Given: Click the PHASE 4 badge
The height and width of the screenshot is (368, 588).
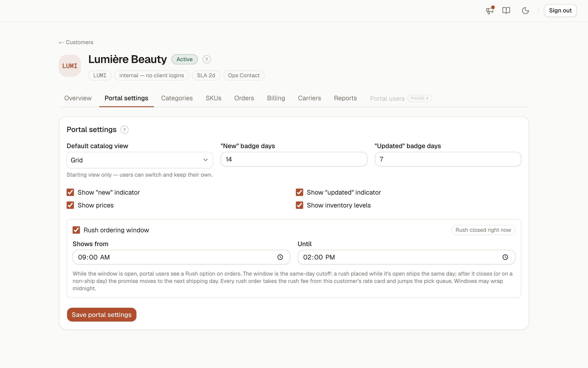Looking at the screenshot, I should (419, 98).
